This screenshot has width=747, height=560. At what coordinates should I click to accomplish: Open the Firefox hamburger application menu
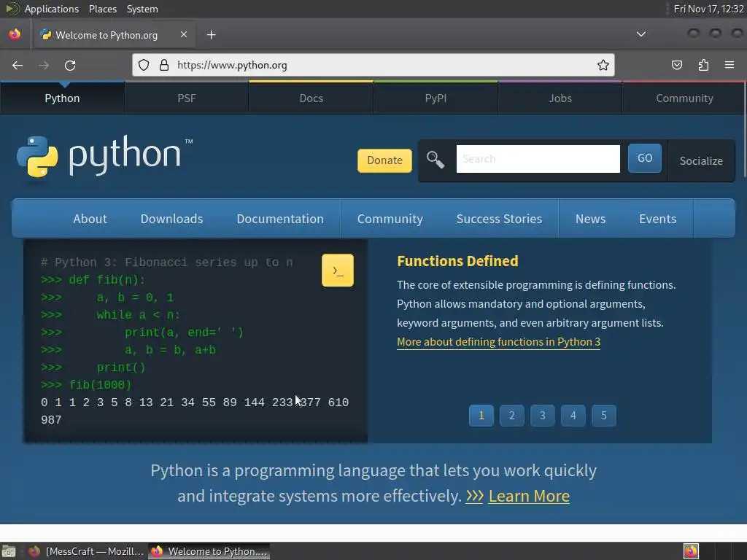pos(729,65)
